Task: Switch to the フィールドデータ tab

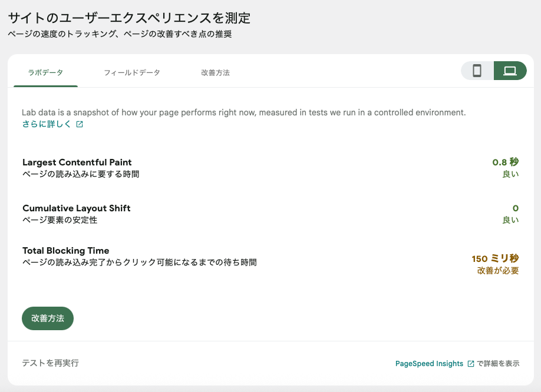Action: (x=132, y=73)
